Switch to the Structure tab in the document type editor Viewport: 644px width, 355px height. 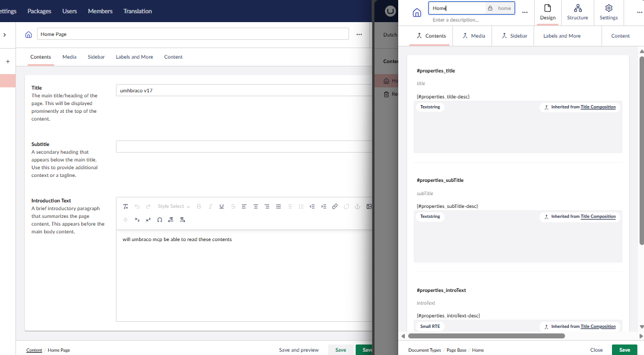[x=578, y=12]
